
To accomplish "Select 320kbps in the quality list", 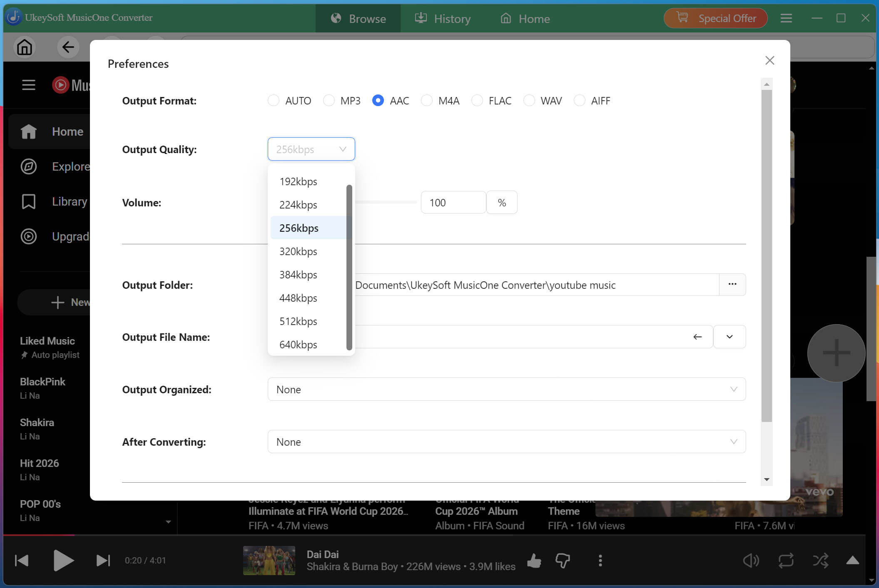I will [x=308, y=251].
